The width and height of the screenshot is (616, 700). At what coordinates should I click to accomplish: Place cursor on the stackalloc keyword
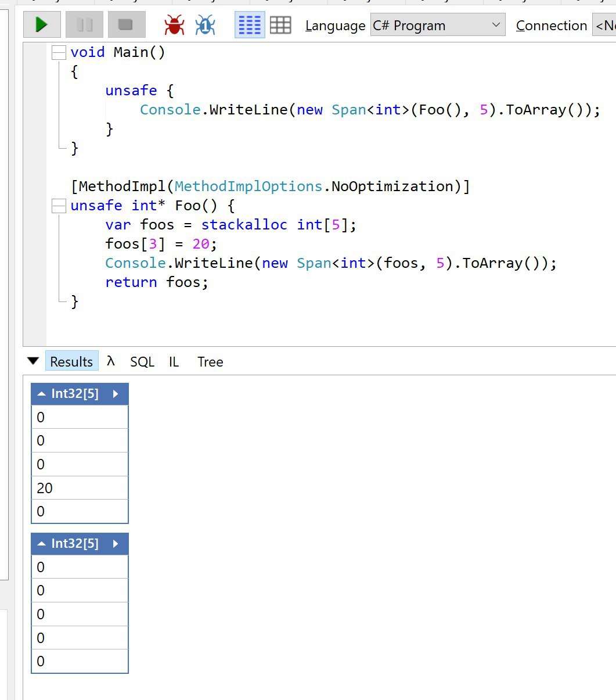point(244,225)
